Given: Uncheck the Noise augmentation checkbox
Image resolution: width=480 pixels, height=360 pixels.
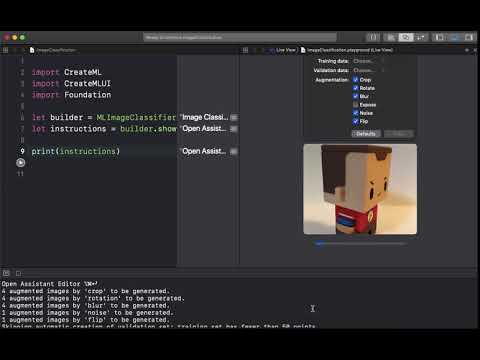Looking at the screenshot, I should click(356, 113).
